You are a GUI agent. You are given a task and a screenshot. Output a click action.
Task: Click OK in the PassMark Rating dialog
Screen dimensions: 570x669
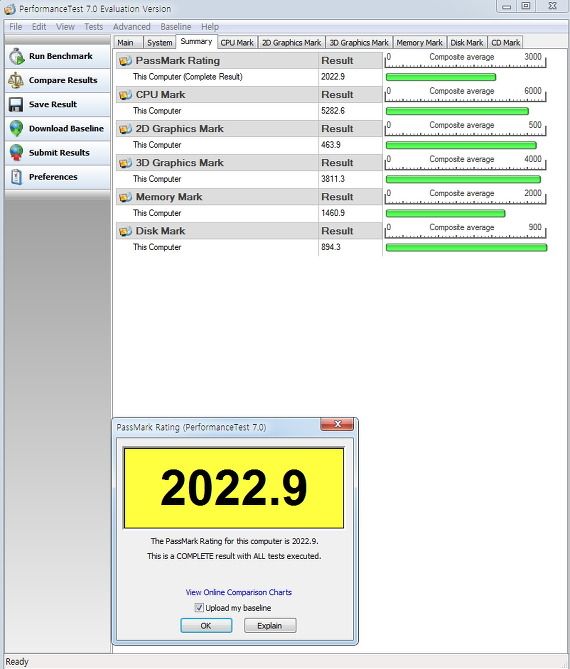(206, 625)
